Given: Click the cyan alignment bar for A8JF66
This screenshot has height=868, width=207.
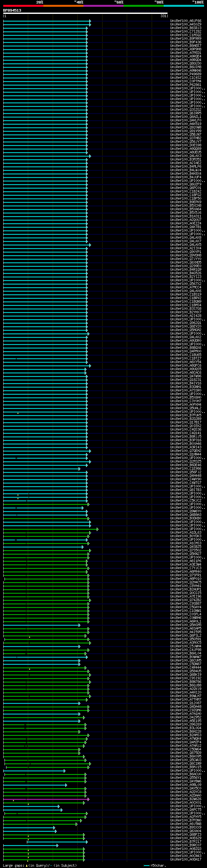Looking at the screenshot, I should pos(47,21).
